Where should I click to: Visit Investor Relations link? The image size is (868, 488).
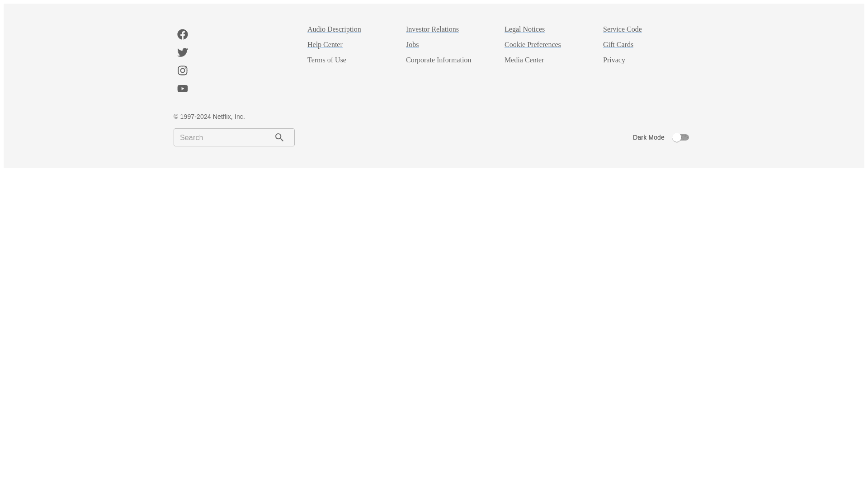click(x=432, y=29)
